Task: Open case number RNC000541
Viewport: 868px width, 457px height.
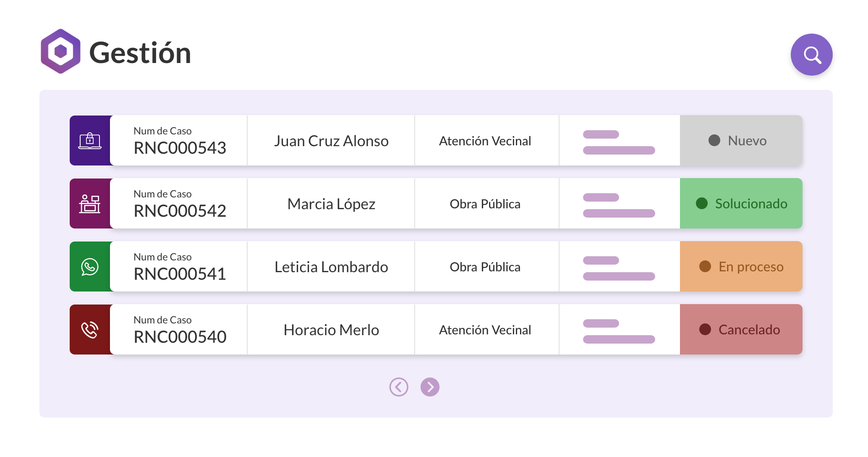Action: [x=180, y=274]
